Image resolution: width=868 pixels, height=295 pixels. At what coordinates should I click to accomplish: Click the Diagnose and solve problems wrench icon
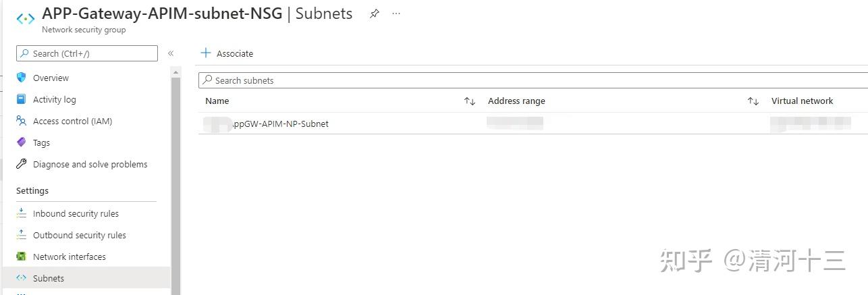(x=22, y=164)
